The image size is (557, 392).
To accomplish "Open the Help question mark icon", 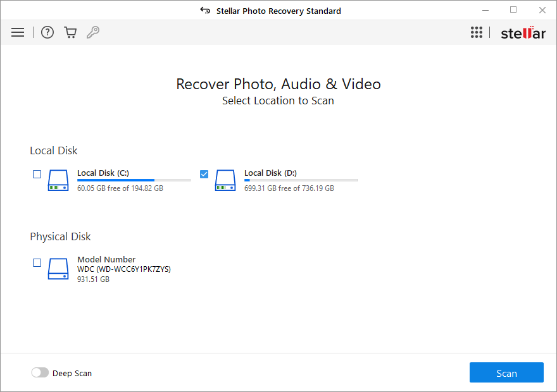I will [x=47, y=32].
